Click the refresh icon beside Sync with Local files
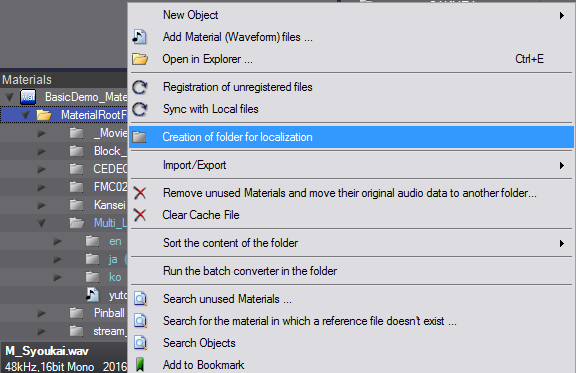 140,109
